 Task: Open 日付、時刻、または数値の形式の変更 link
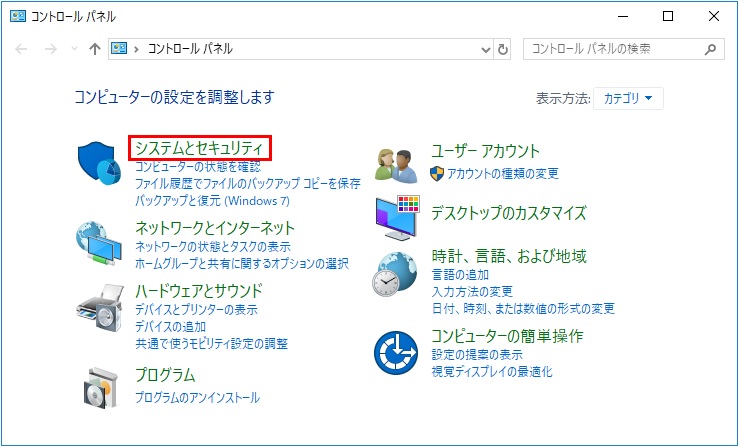[523, 308]
